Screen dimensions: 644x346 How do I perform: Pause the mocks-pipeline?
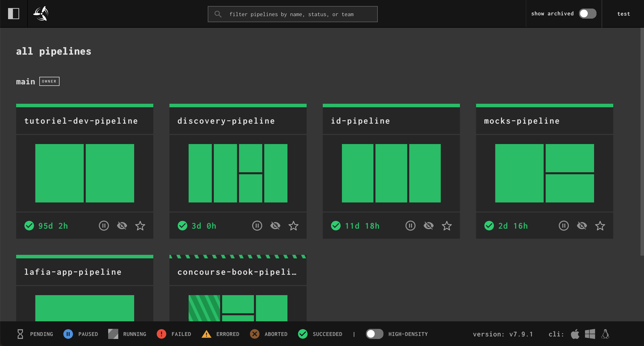pyautogui.click(x=564, y=226)
